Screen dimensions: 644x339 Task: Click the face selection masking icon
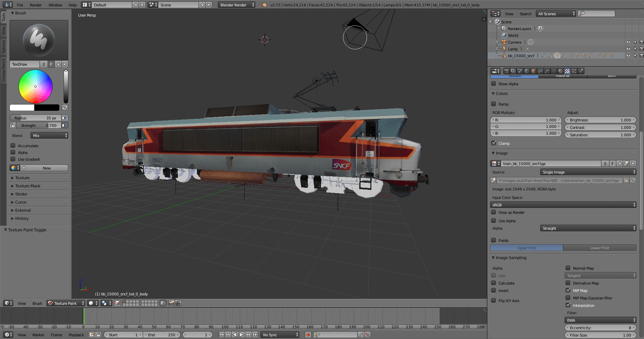(117, 303)
